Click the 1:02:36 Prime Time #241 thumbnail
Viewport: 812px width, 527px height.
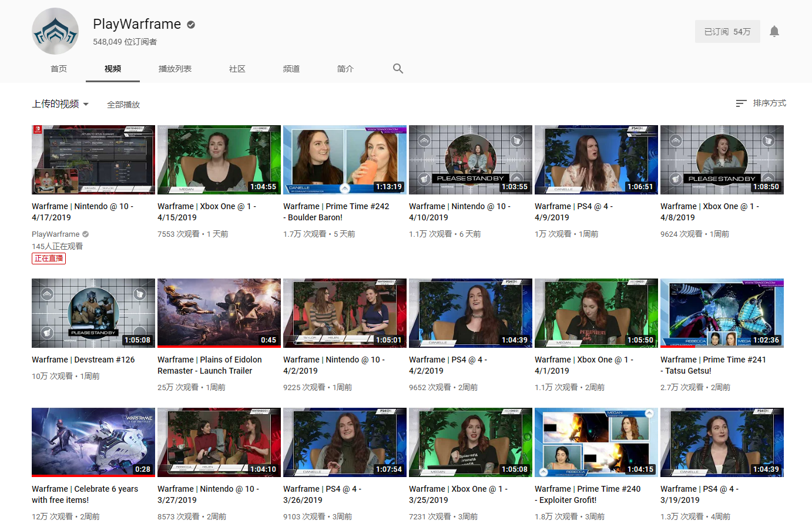pyautogui.click(x=722, y=313)
